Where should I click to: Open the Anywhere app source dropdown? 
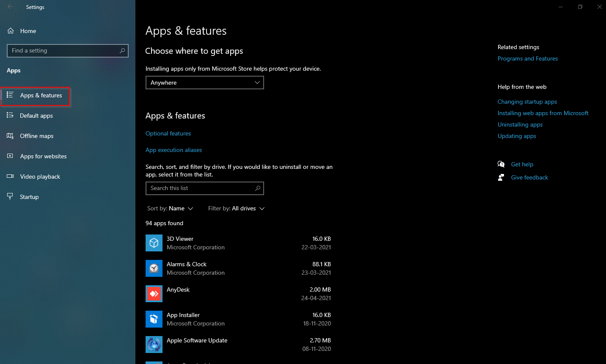pyautogui.click(x=205, y=83)
